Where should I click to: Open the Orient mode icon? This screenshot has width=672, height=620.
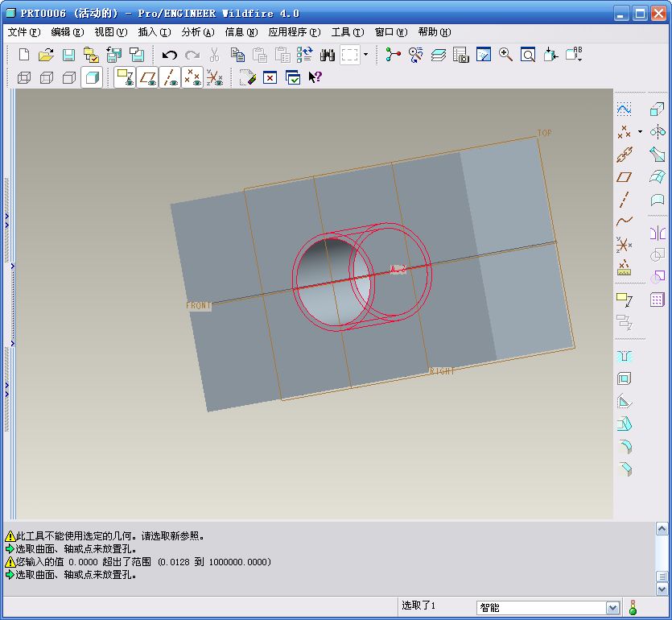pyautogui.click(x=416, y=55)
